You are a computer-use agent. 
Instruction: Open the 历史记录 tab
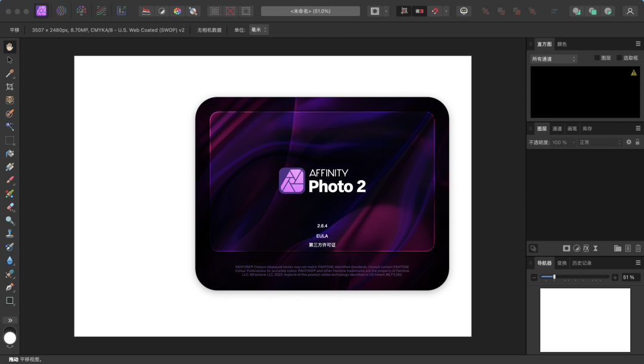[582, 263]
